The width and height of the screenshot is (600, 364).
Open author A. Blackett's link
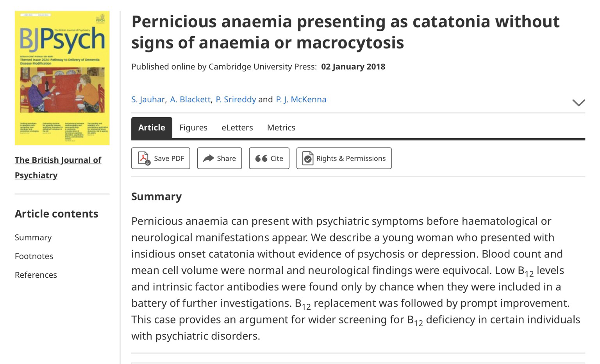190,100
